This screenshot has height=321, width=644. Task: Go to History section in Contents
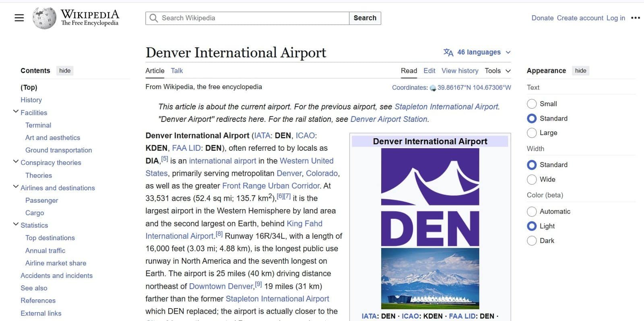[x=31, y=100]
